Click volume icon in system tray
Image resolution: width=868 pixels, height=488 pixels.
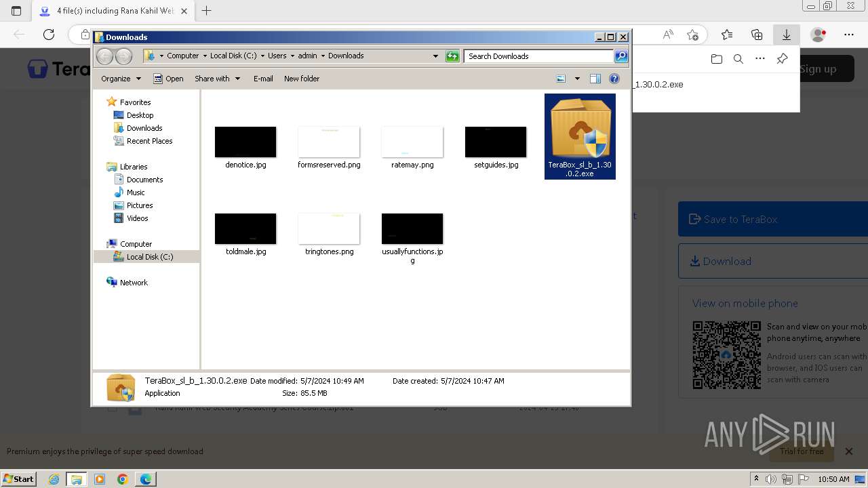(771, 479)
